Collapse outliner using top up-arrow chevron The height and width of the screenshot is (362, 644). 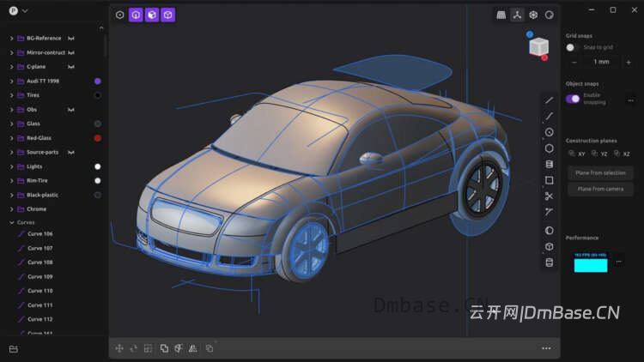pos(101,28)
